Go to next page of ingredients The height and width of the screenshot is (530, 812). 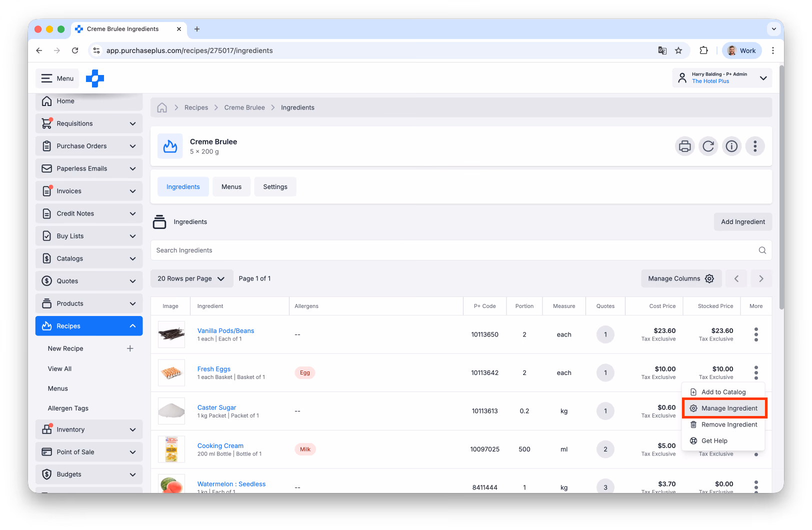[761, 278]
